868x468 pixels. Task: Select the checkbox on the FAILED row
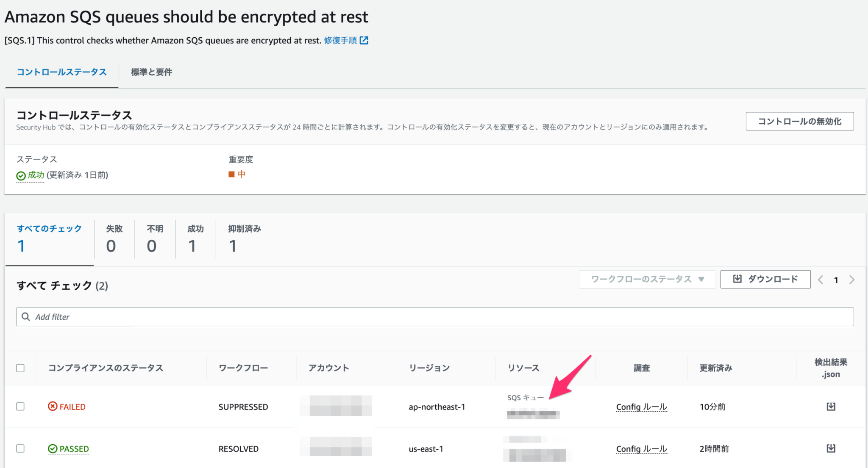click(20, 406)
